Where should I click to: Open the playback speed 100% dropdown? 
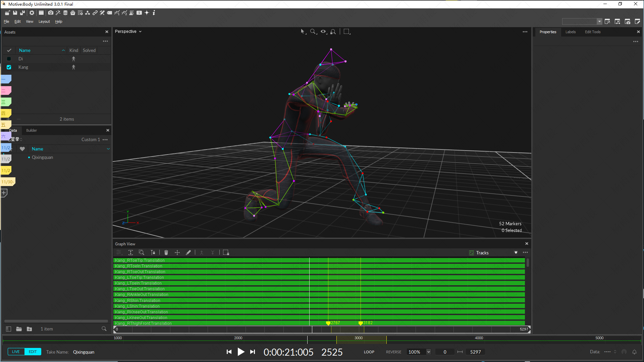[x=428, y=352]
